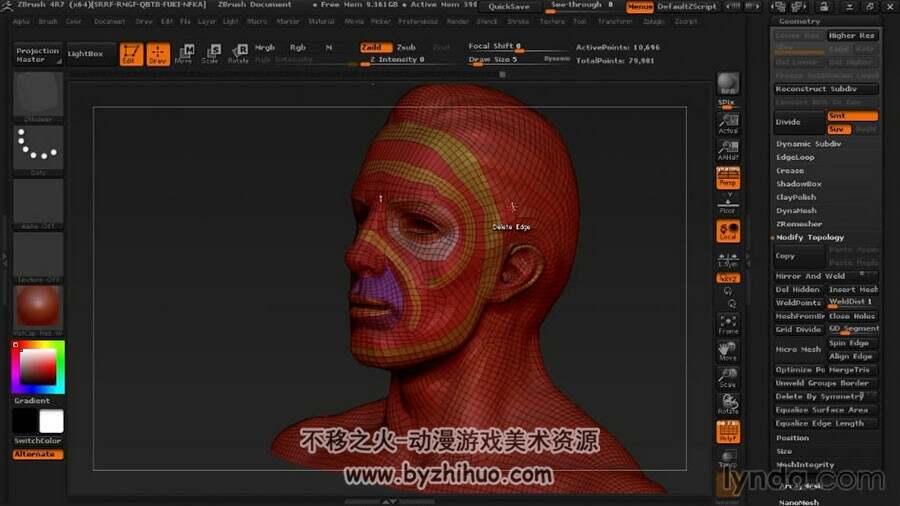Open the Alpha selector slot
The height and width of the screenshot is (506, 900).
[x=38, y=204]
